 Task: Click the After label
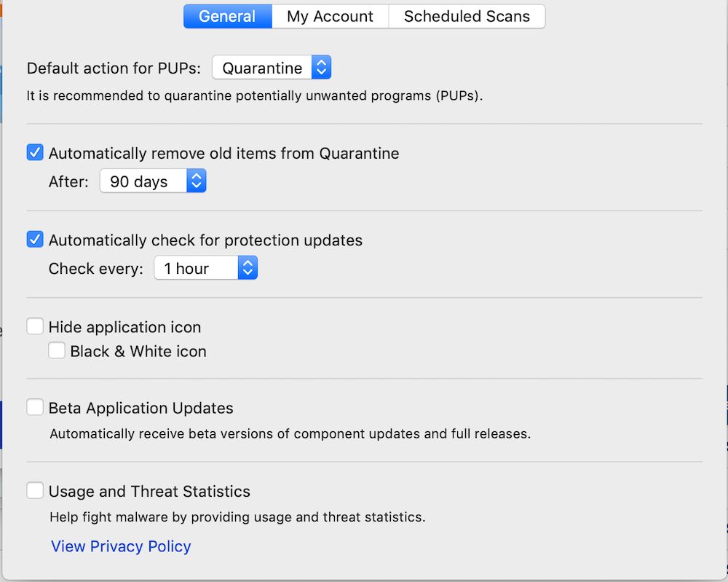click(x=68, y=181)
